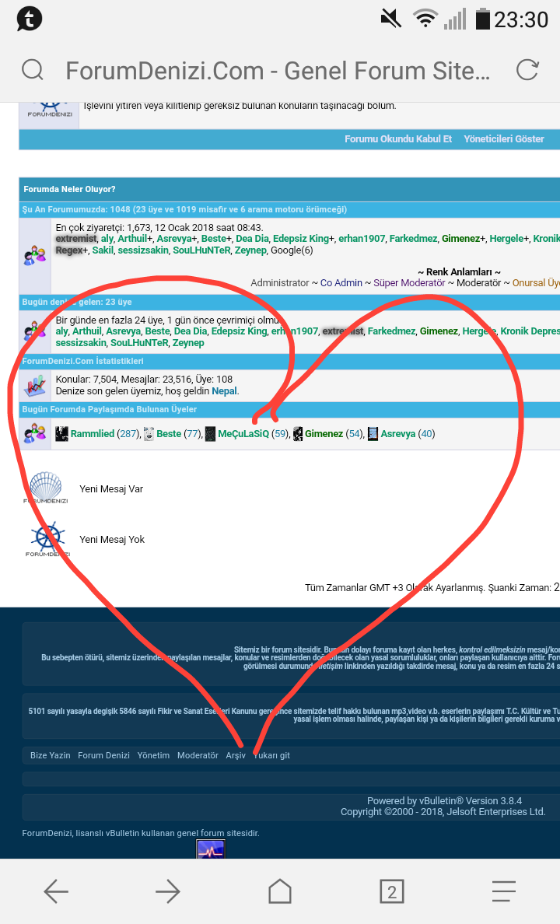560x924 pixels.
Task: Open Zeynep in today's visitors list
Action: coord(189,343)
